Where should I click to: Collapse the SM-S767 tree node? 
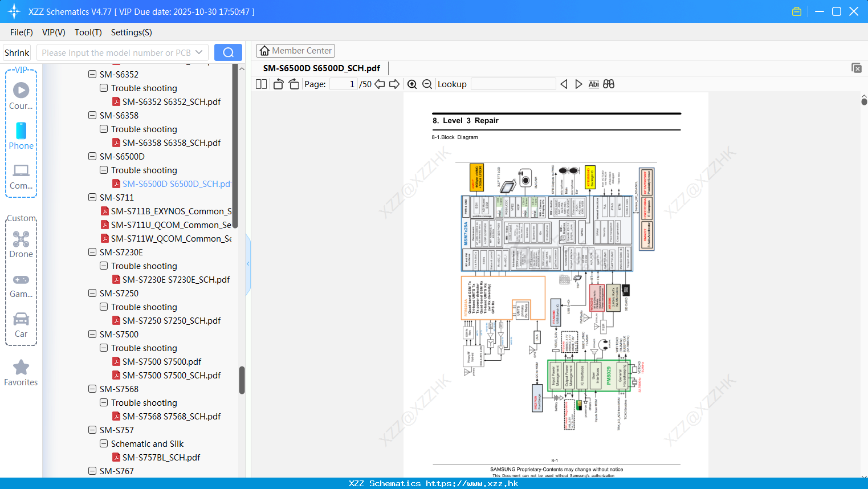(92, 471)
